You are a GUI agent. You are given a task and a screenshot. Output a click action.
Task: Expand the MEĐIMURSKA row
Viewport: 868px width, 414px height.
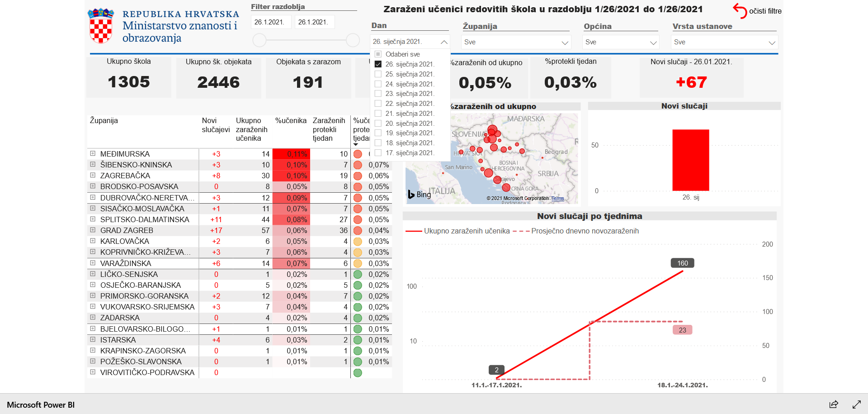(93, 153)
